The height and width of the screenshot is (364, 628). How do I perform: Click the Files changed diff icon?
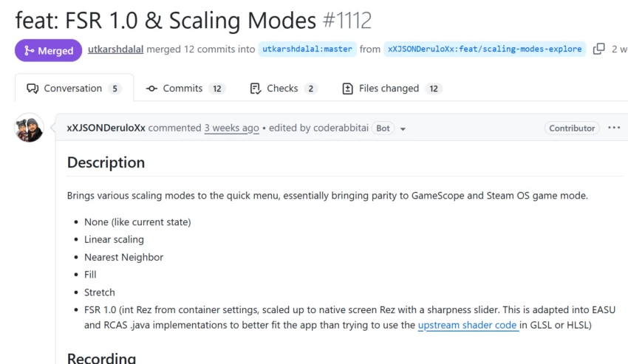pyautogui.click(x=348, y=89)
